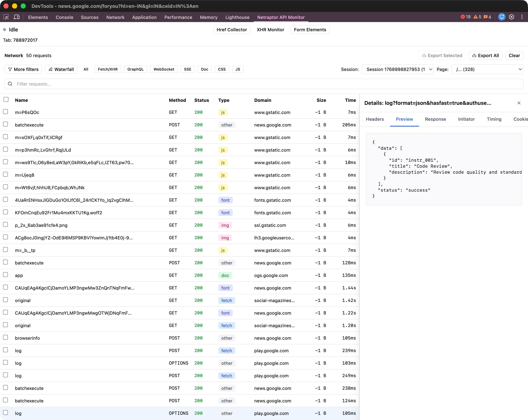Toggle the device emulation mode
The image size is (528, 420).
tap(16, 17)
